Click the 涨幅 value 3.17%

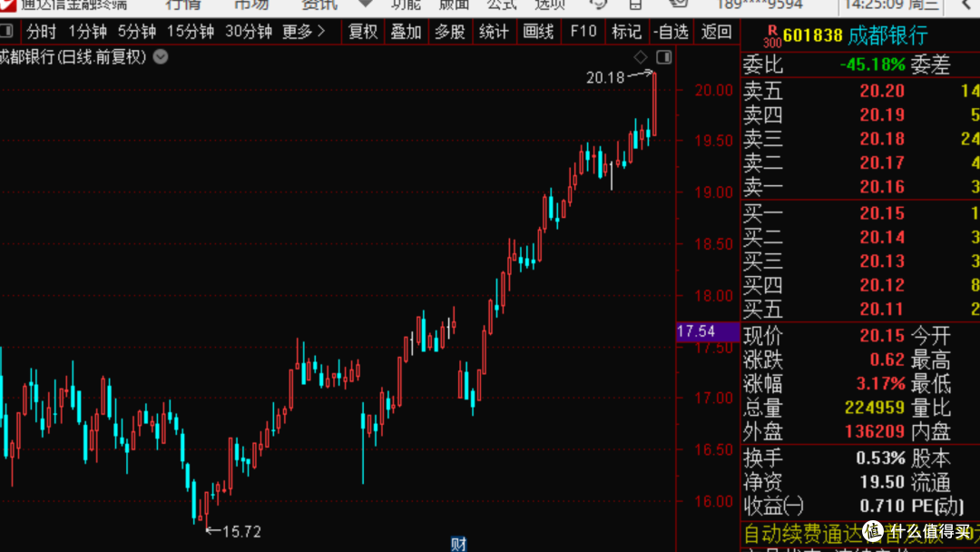pos(880,384)
